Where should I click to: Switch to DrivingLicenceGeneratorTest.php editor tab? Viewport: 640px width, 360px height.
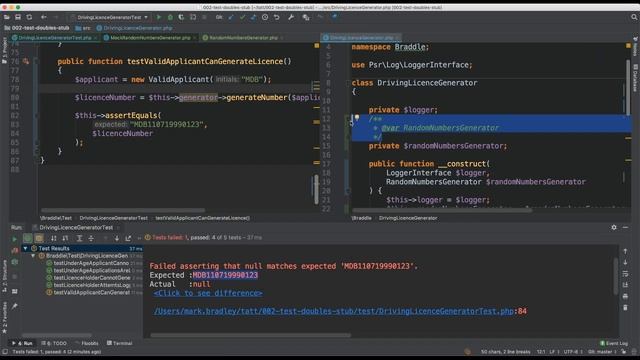[55, 38]
